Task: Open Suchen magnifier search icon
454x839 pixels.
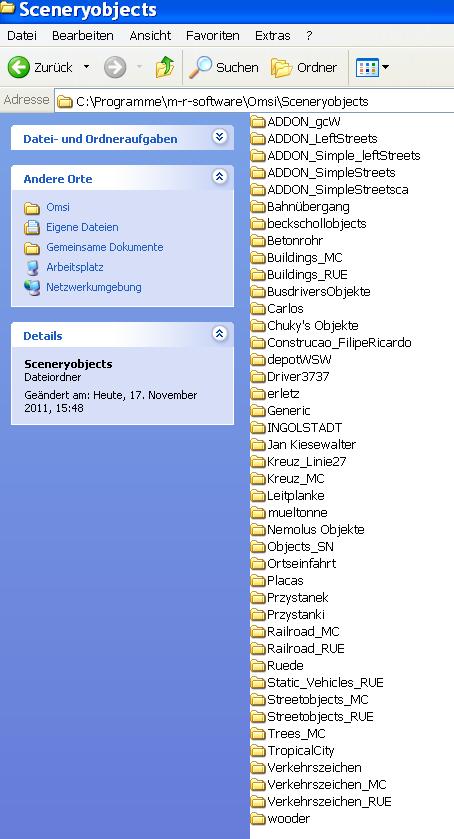Action: click(201, 67)
